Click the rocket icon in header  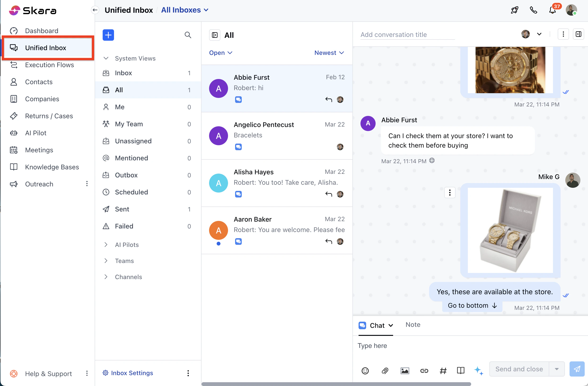pos(514,10)
